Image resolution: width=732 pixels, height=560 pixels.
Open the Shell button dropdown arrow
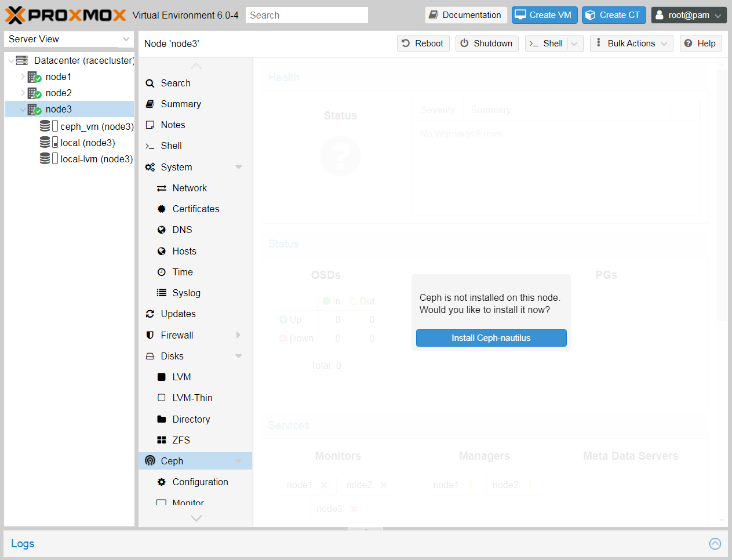tap(574, 43)
